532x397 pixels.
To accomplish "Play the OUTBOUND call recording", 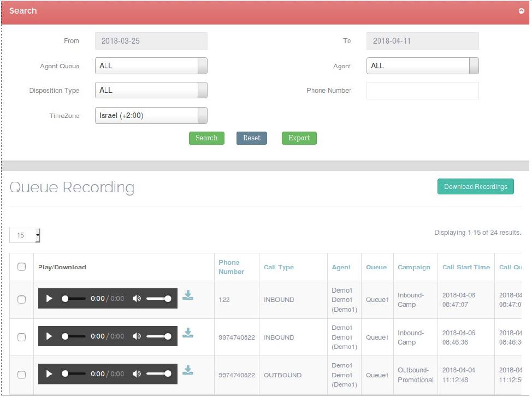I will pos(49,374).
